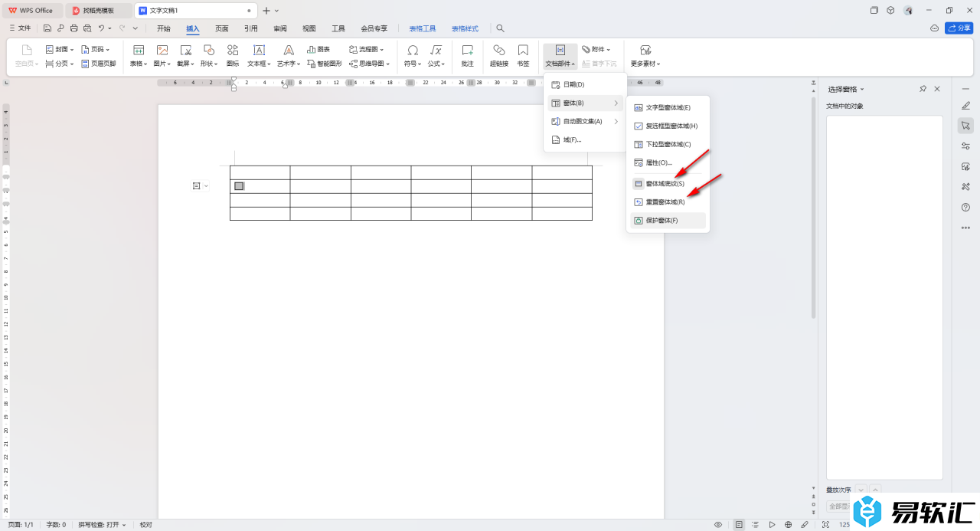Click the web layout globe icon

pos(788,525)
